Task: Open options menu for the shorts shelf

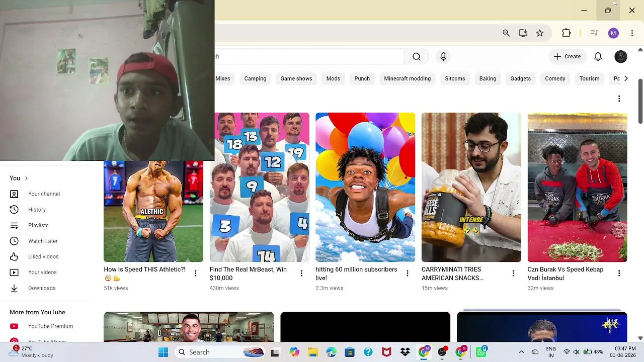Action: click(x=619, y=99)
